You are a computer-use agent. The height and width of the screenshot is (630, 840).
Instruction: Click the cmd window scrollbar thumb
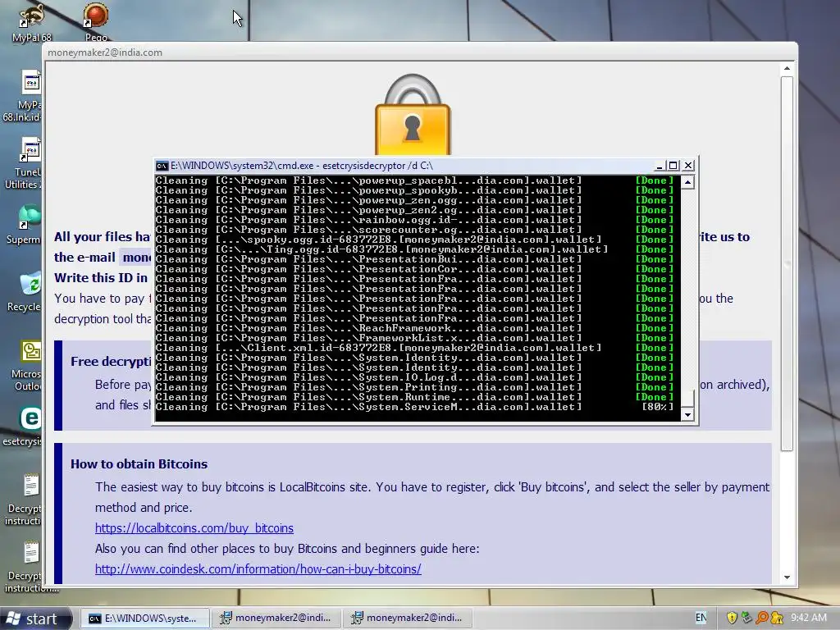(688, 399)
